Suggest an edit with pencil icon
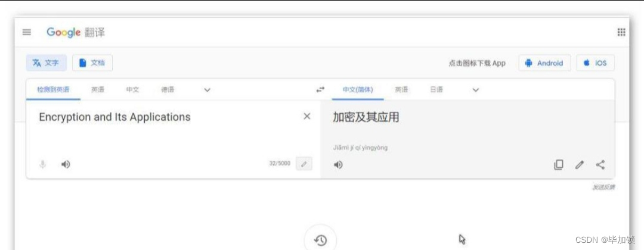This screenshot has width=644, height=250. (580, 165)
